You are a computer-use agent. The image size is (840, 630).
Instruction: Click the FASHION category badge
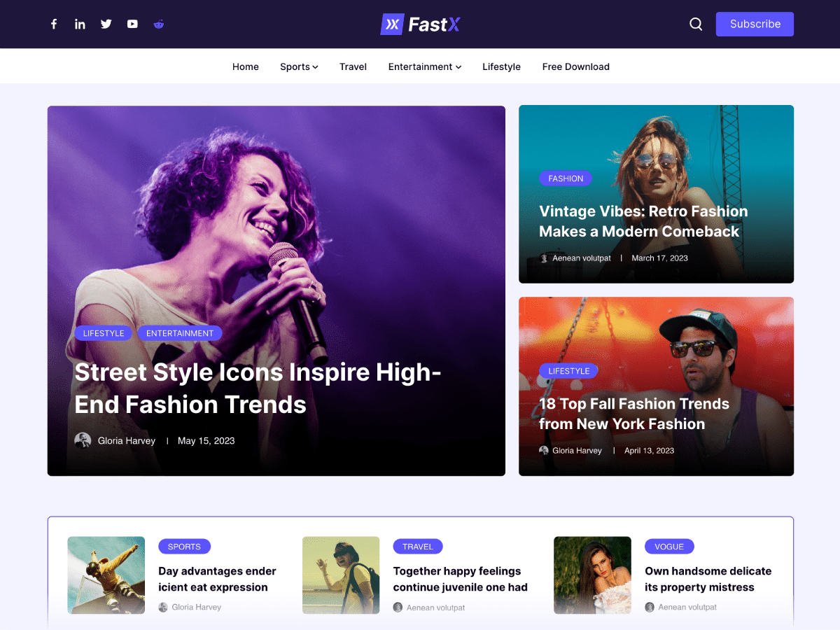pos(566,178)
